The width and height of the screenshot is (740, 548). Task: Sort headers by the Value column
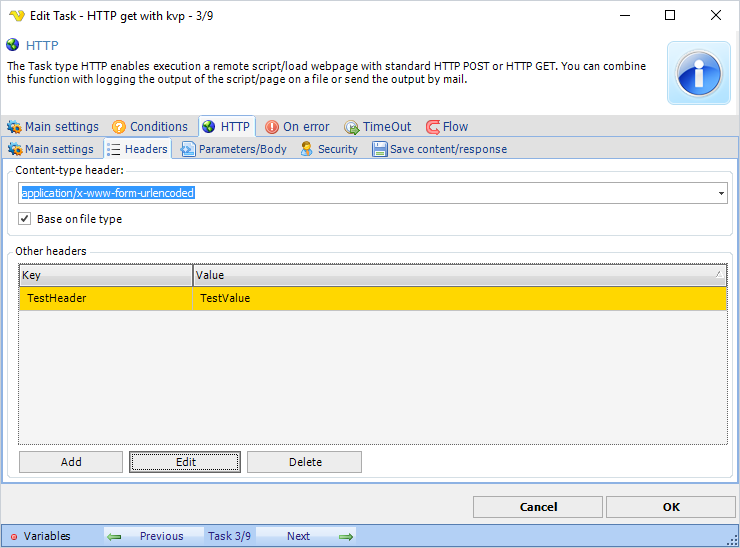pos(460,275)
